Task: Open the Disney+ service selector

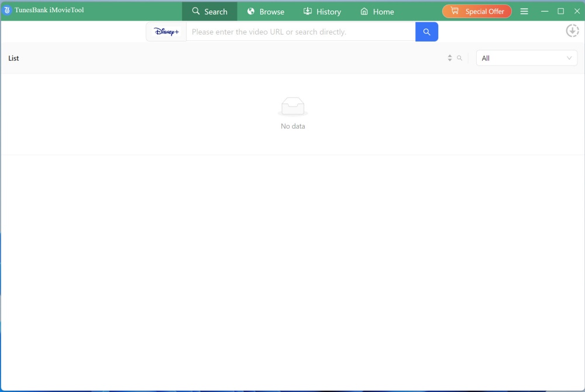Action: click(166, 32)
